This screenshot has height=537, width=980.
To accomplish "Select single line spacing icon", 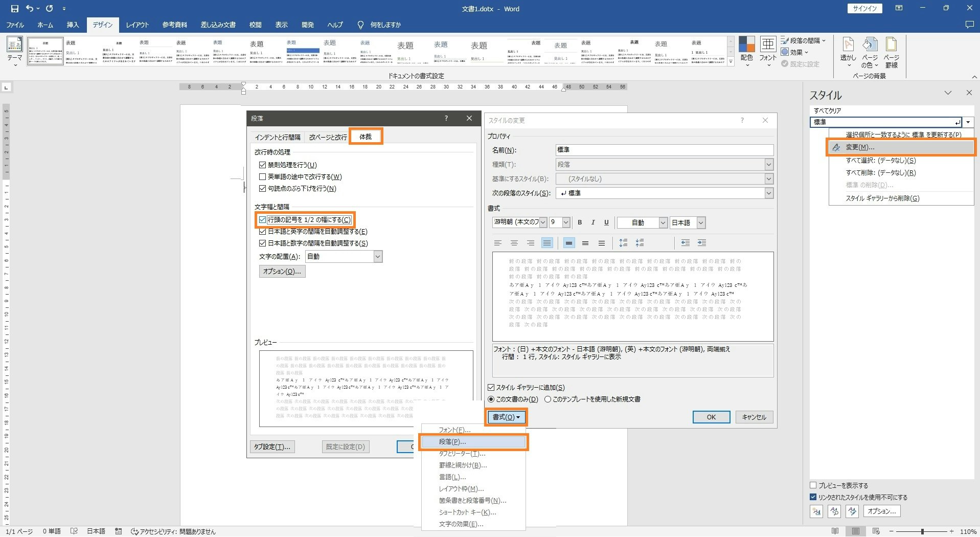I will [569, 243].
